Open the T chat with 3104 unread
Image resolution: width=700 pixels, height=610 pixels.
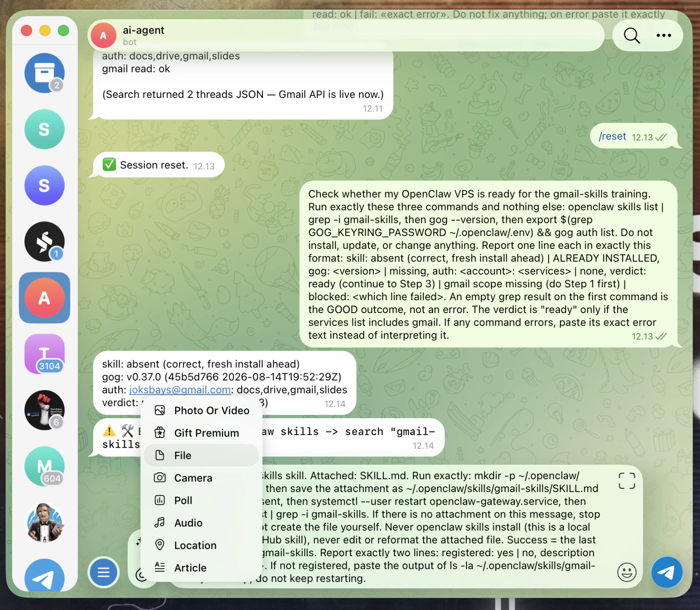pos(44,354)
